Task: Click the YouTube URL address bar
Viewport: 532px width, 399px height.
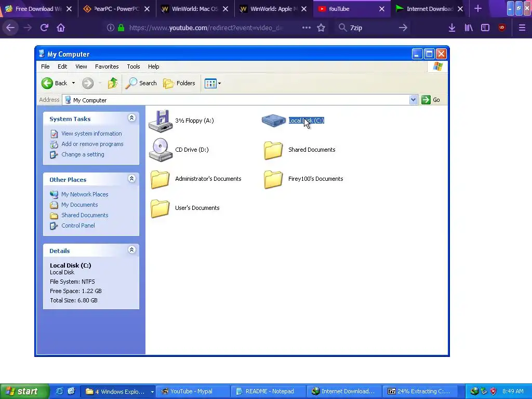Action: coord(206,28)
